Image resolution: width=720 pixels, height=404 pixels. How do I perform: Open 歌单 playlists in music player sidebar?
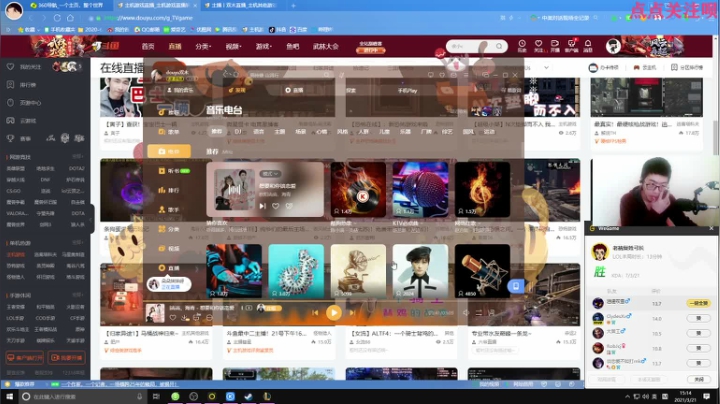[x=169, y=132]
